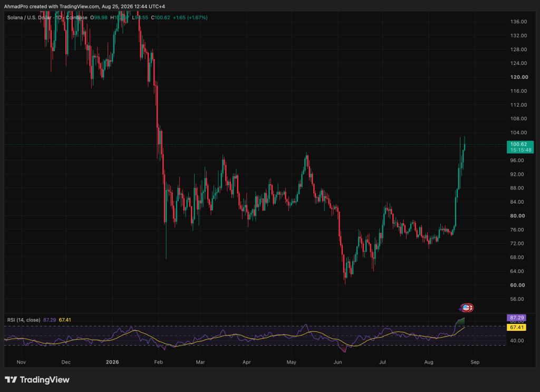Screen dimensions: 540x392
Task: Click the close value C100.62 in the legend
Action: click(160, 17)
